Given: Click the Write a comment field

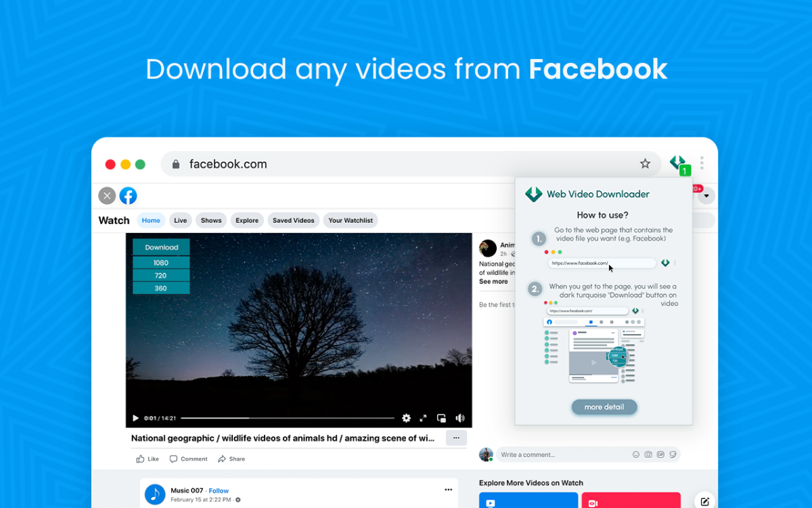Looking at the screenshot, I should click(562, 454).
